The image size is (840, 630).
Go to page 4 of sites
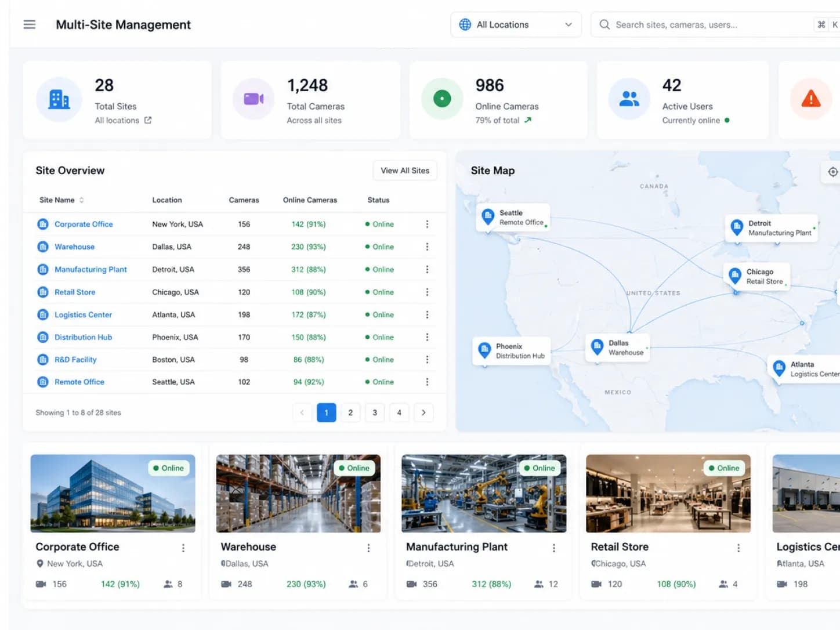(399, 412)
